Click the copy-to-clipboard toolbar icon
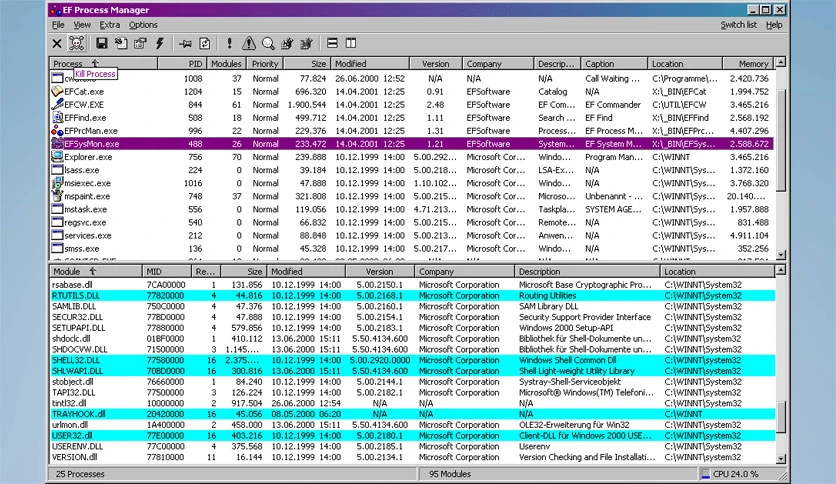This screenshot has width=836, height=484. 121,44
